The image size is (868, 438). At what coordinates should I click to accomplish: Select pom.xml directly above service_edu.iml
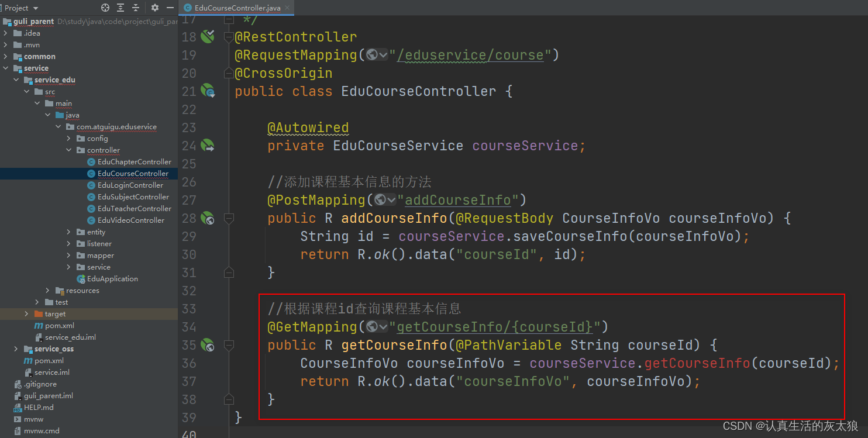pyautogui.click(x=59, y=326)
